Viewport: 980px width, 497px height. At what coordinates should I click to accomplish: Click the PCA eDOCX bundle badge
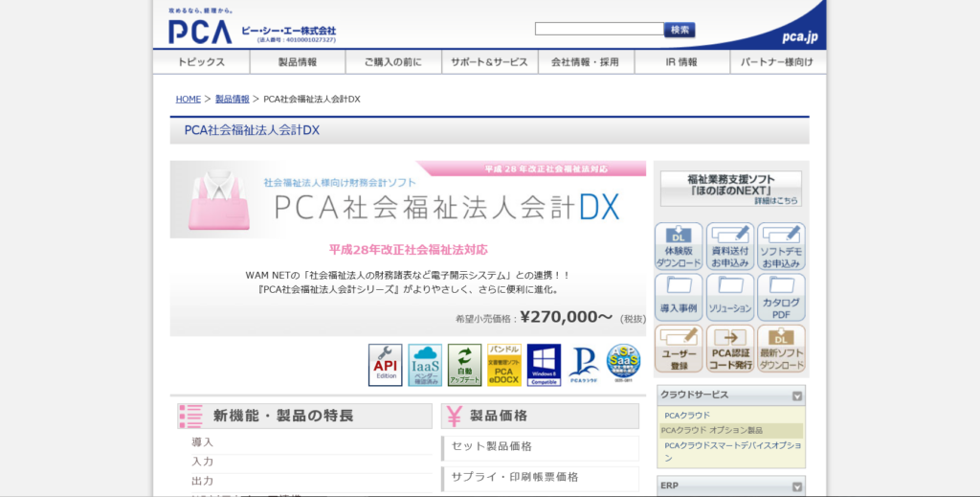[504, 365]
